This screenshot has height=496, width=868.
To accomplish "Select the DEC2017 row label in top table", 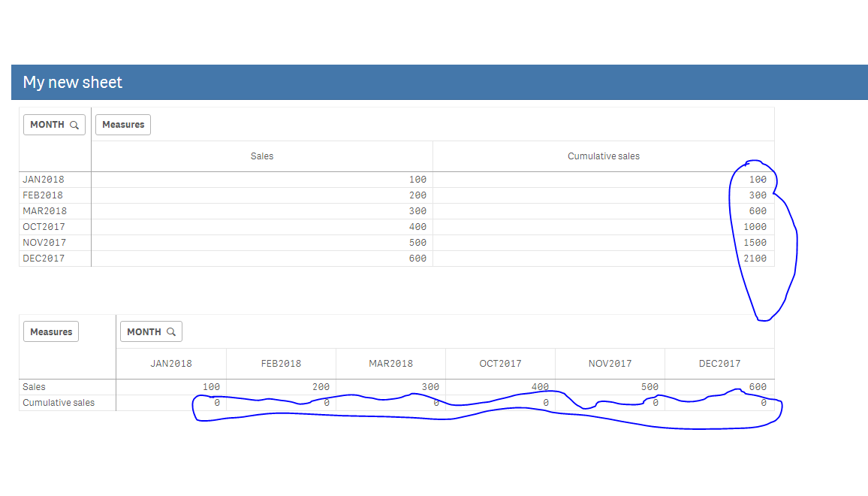I will (x=44, y=259).
